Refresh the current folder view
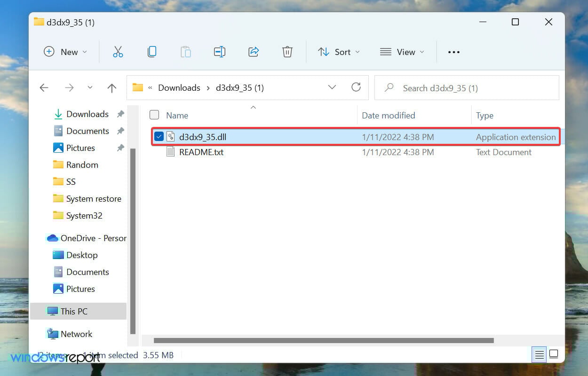 click(356, 87)
